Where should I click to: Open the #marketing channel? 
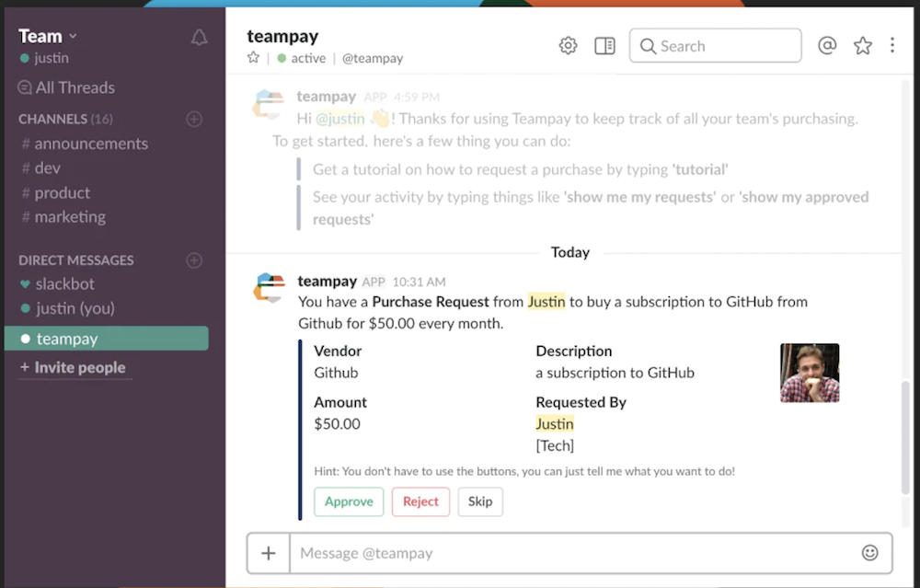[x=63, y=217]
